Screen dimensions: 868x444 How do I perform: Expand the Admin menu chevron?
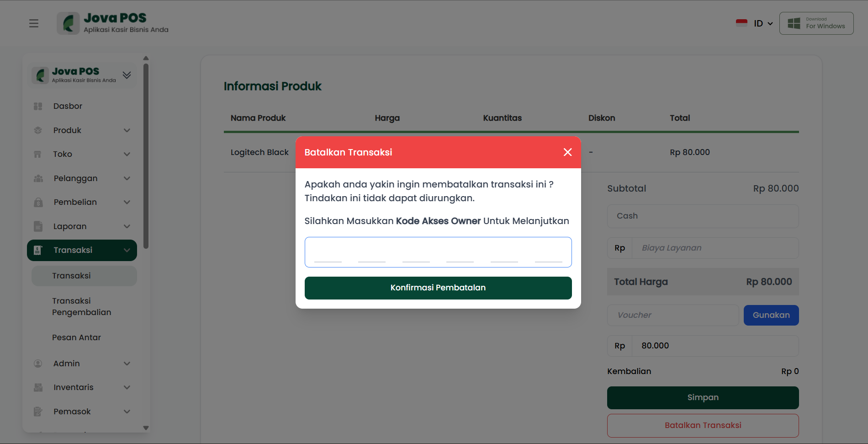click(127, 364)
